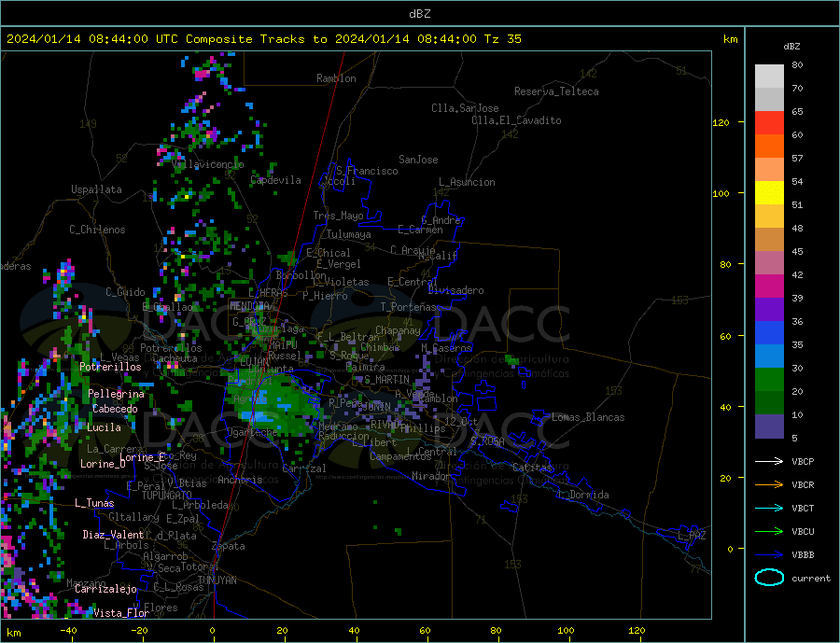Click the Capdevila label
This screenshot has width=840, height=643.
pyautogui.click(x=276, y=180)
